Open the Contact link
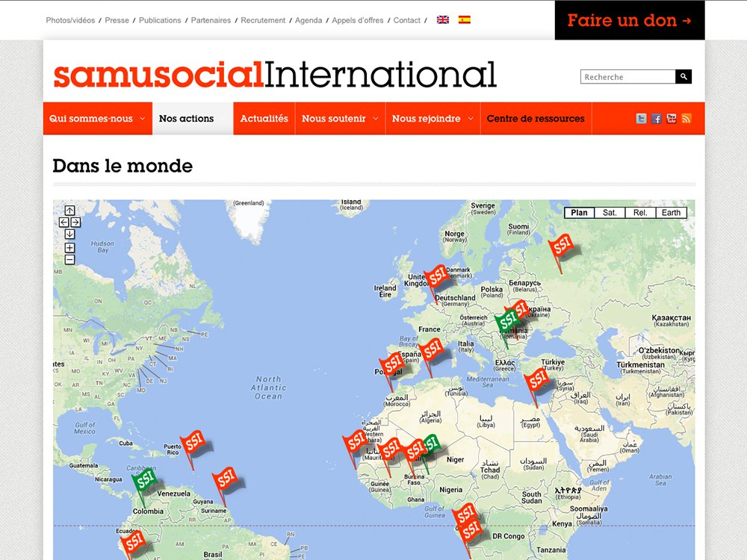The width and height of the screenshot is (747, 560). 407,20
